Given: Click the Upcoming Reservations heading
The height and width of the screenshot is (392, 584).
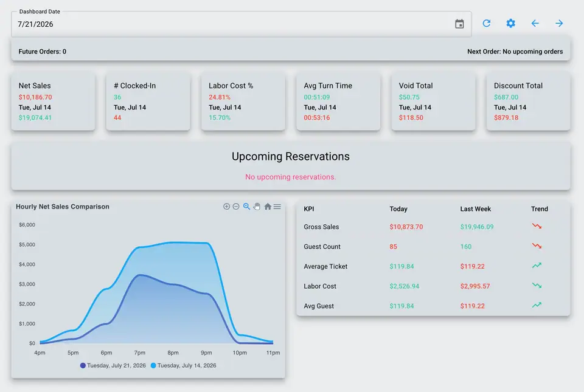Looking at the screenshot, I should tap(291, 157).
